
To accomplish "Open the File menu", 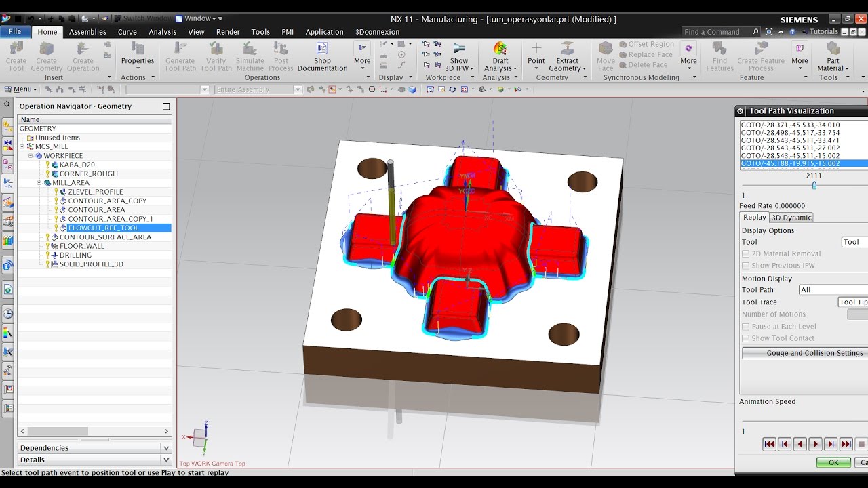I will [15, 32].
